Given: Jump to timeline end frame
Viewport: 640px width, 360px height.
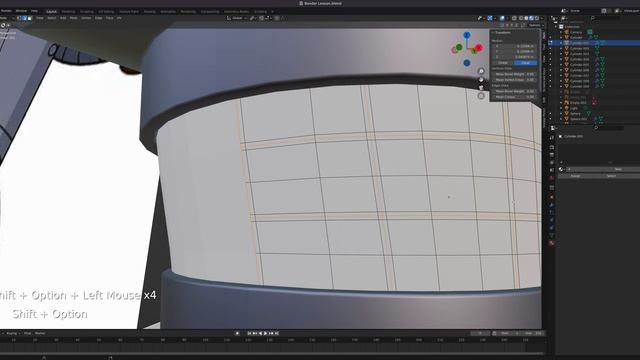Looking at the screenshot, I should [x=277, y=333].
